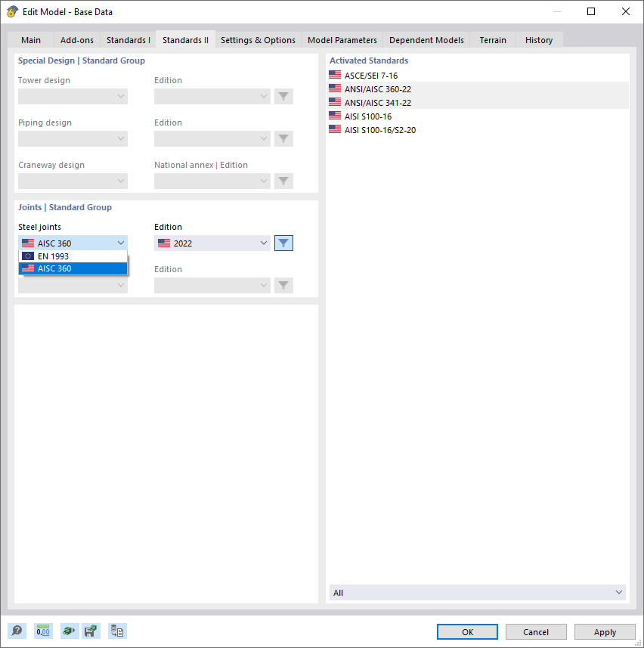Viewport: 644px width, 648px height.
Task: Click the RFEM application icon in the title bar
Action: (12, 11)
